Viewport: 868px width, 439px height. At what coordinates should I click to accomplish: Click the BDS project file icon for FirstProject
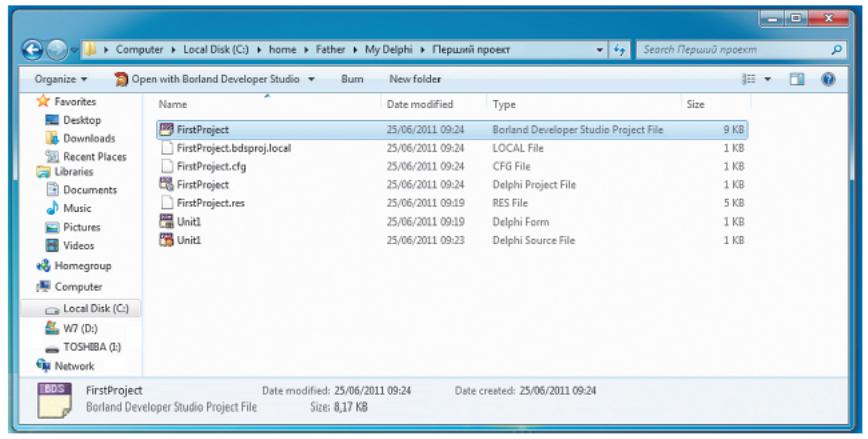click(166, 130)
